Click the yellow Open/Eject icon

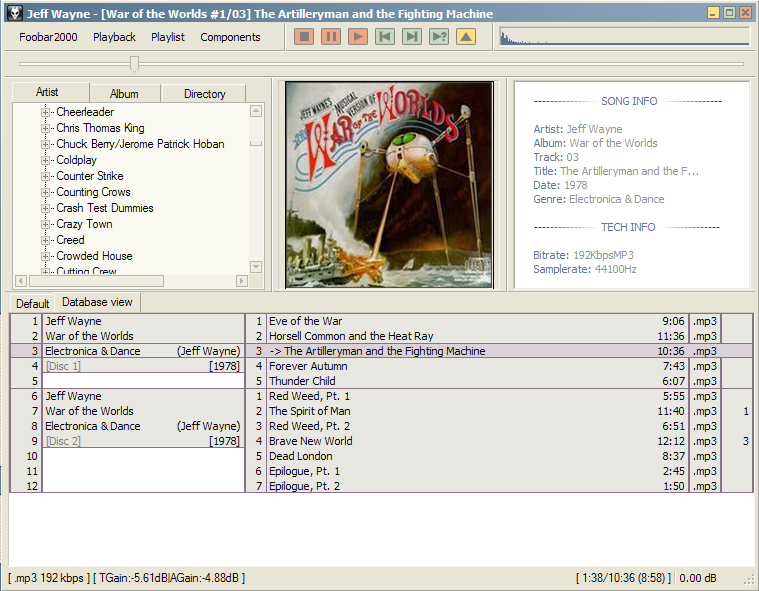click(466, 37)
